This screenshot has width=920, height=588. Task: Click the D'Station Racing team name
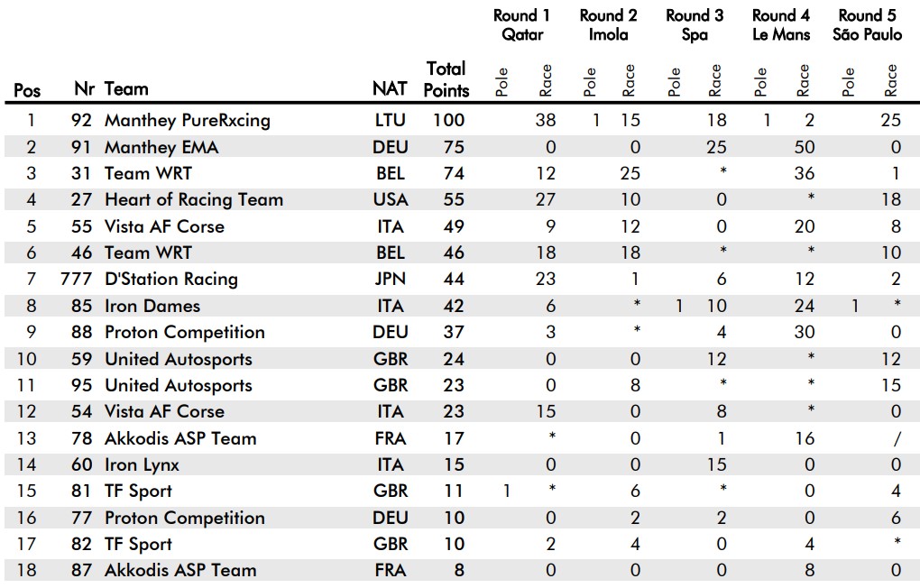point(170,279)
